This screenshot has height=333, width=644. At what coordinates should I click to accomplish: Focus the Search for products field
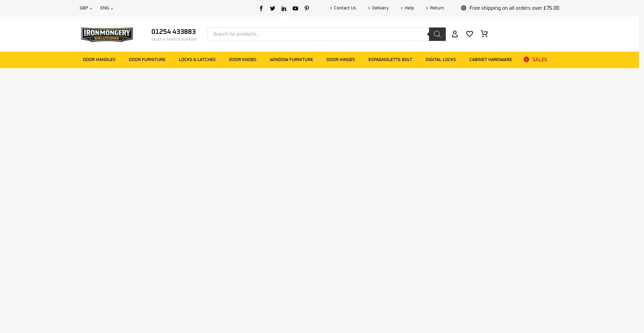click(318, 34)
